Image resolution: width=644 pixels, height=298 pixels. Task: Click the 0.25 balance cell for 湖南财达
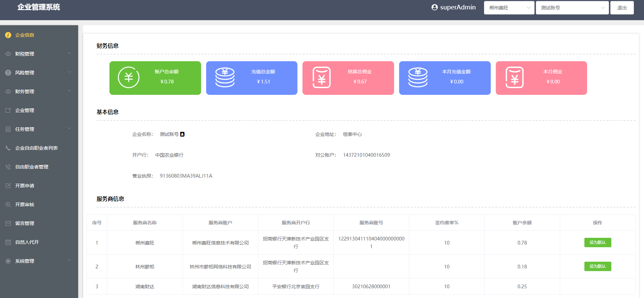[522, 287]
